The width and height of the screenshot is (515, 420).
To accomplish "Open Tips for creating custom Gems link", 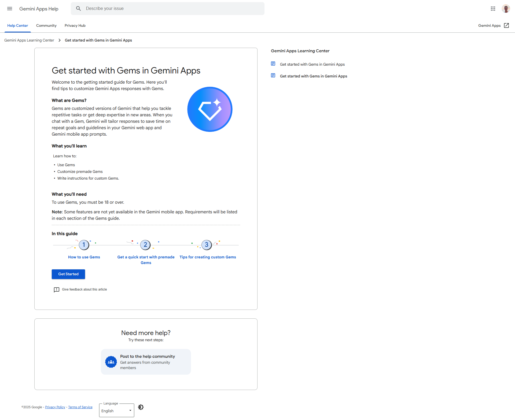I will 208,257.
